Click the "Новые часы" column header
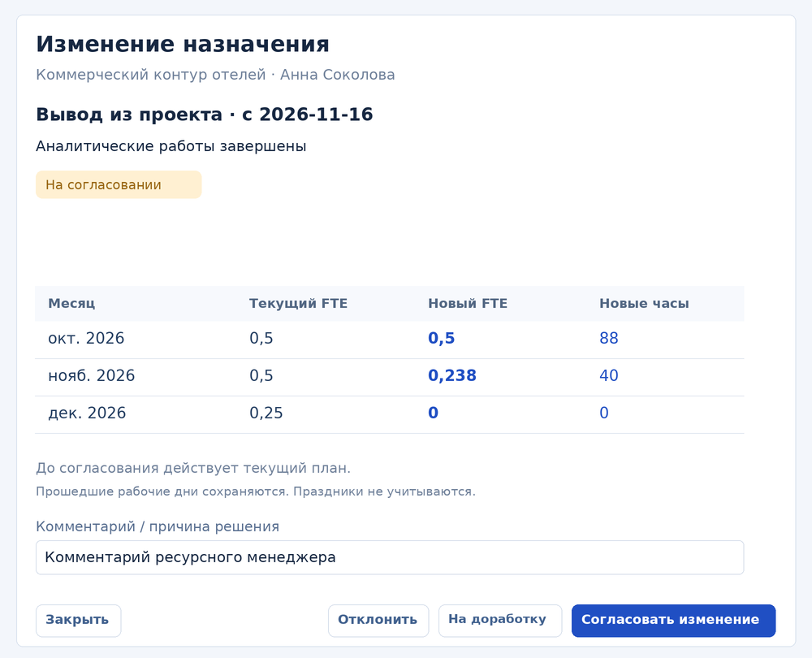Image resolution: width=812 pixels, height=658 pixels. tap(644, 304)
